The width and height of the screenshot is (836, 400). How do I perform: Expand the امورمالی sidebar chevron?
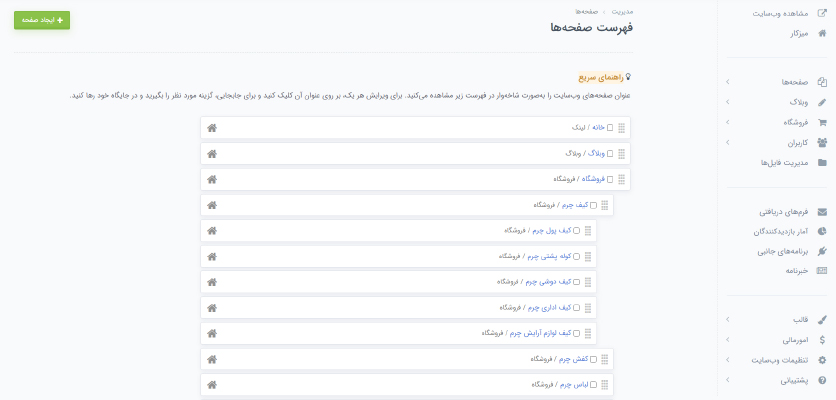(x=728, y=340)
